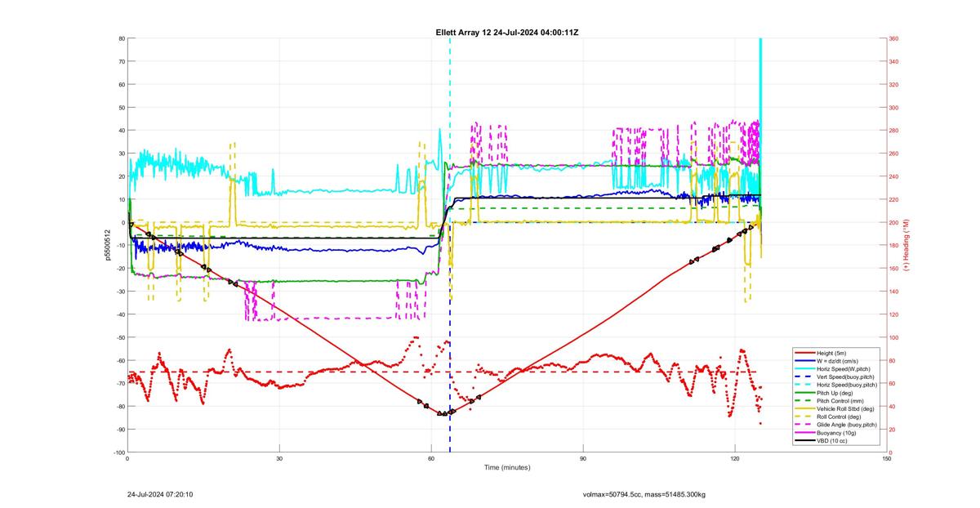
Task: Click the 'Pitch Up (deg)' legend entry
Action: tap(835, 392)
